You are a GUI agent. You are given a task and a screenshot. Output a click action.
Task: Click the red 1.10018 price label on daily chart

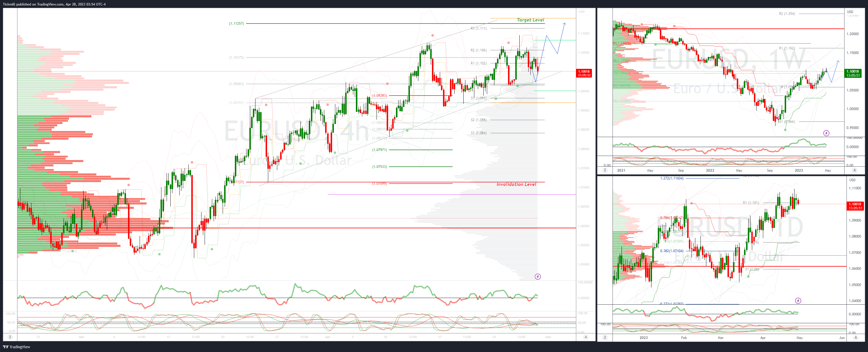coord(855,206)
